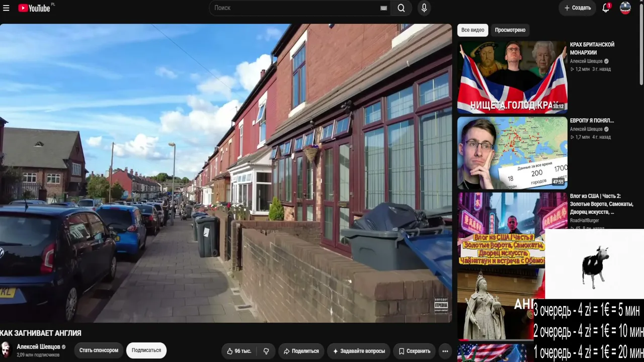Click the "Поделиться" share button
The width and height of the screenshot is (644, 362).
(301, 351)
